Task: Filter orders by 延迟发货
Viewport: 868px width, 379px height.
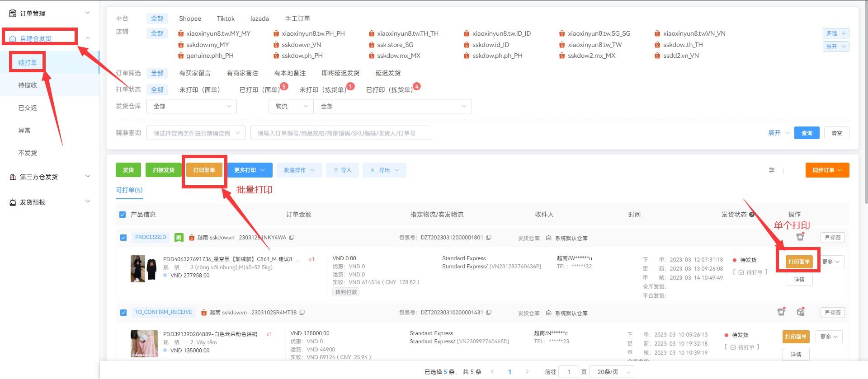Action: (x=388, y=73)
